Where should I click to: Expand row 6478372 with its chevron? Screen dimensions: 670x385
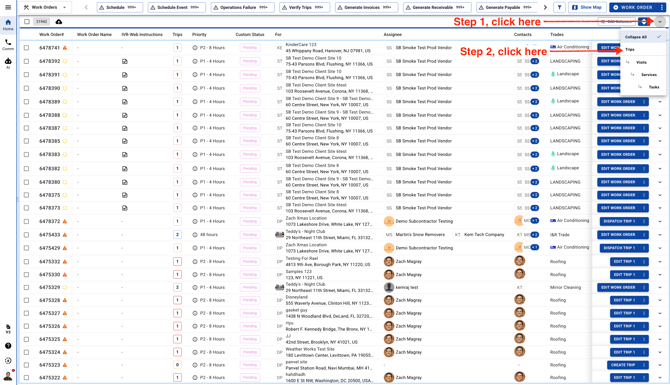coord(660,221)
